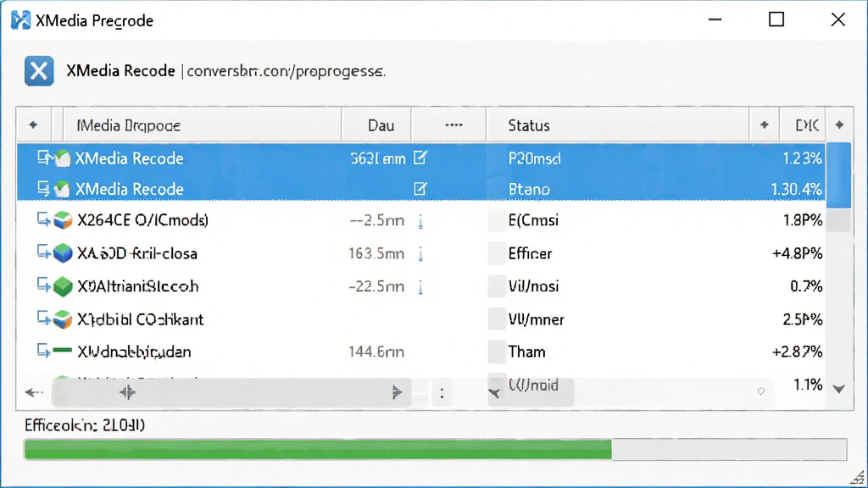Click the 1.30.4% value
This screenshot has width=868, height=488.
click(797, 189)
